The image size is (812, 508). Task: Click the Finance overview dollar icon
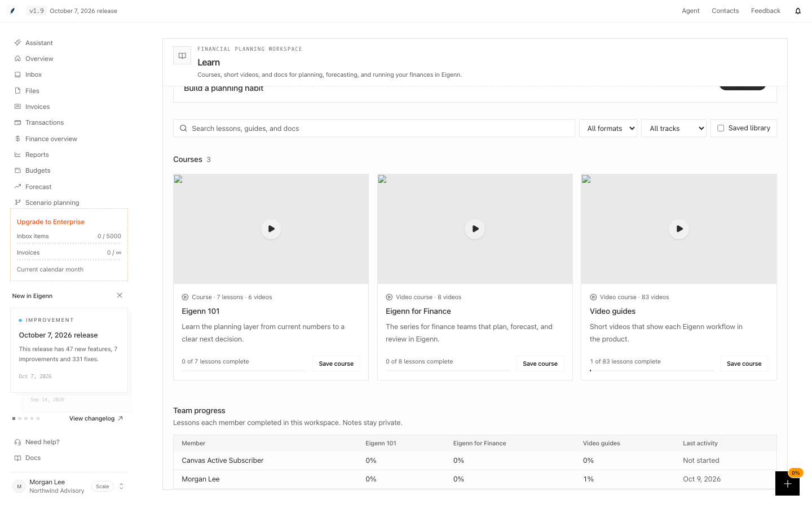click(x=17, y=139)
